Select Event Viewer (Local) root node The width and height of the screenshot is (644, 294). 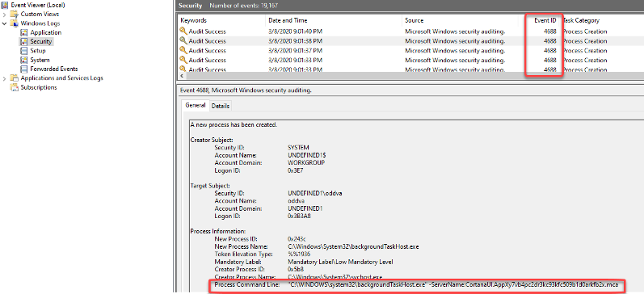click(x=38, y=5)
